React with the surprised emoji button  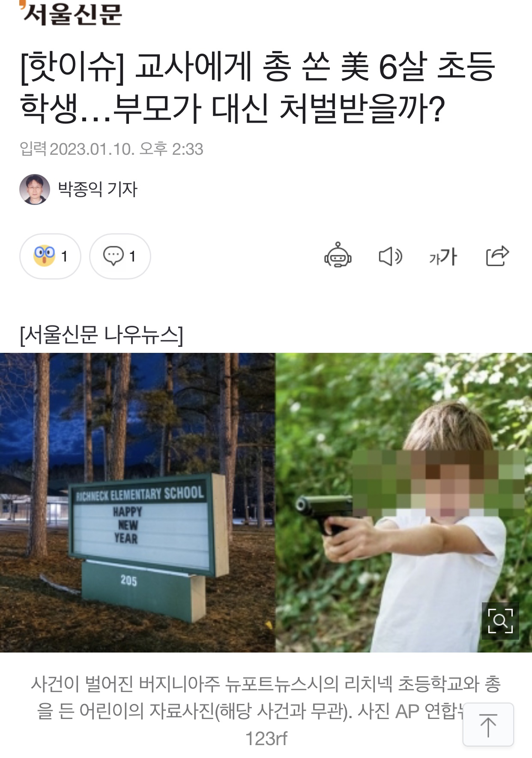pyautogui.click(x=50, y=256)
